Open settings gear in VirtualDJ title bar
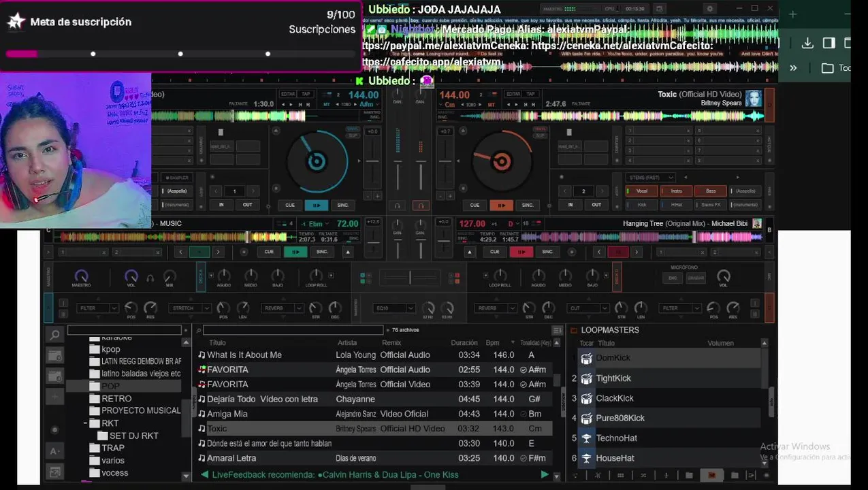The width and height of the screenshot is (868, 490). (710, 9)
